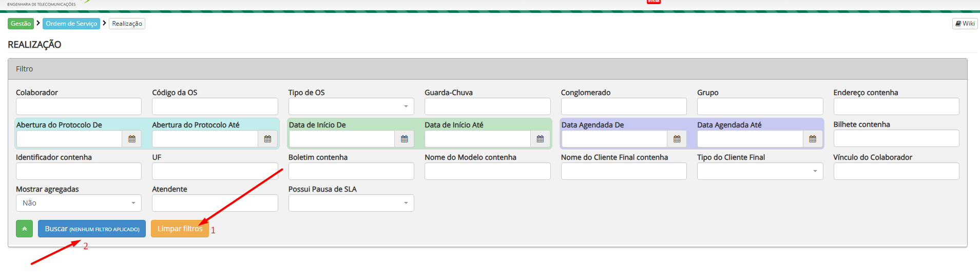Screen dimensions: 980x279
Task: Open calendar picker for Data de Início Até
Action: click(x=540, y=139)
